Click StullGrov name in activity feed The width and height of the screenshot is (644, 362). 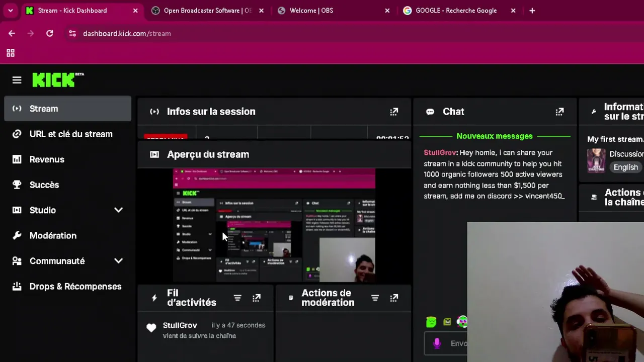pos(180,325)
